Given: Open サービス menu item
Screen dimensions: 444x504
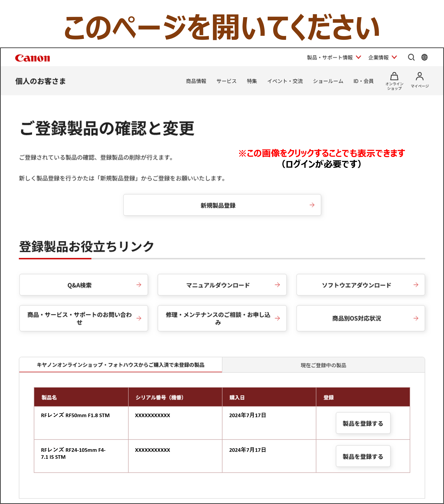Looking at the screenshot, I should [226, 81].
